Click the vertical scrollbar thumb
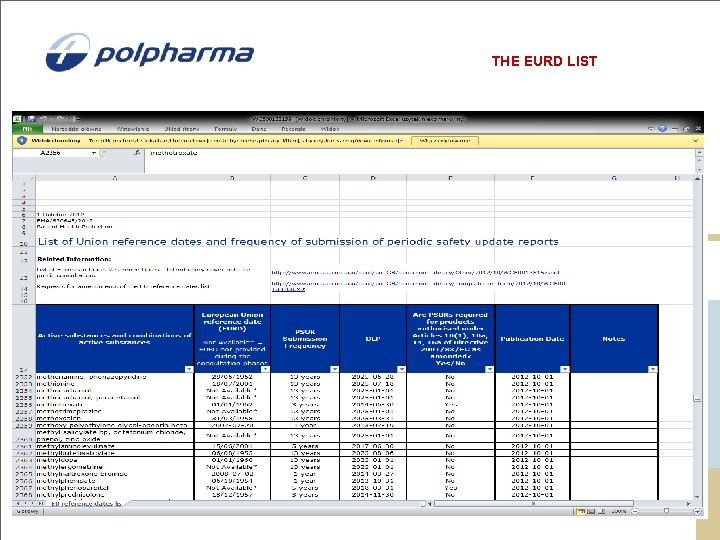Viewport: 720px width, 540px height. click(698, 399)
